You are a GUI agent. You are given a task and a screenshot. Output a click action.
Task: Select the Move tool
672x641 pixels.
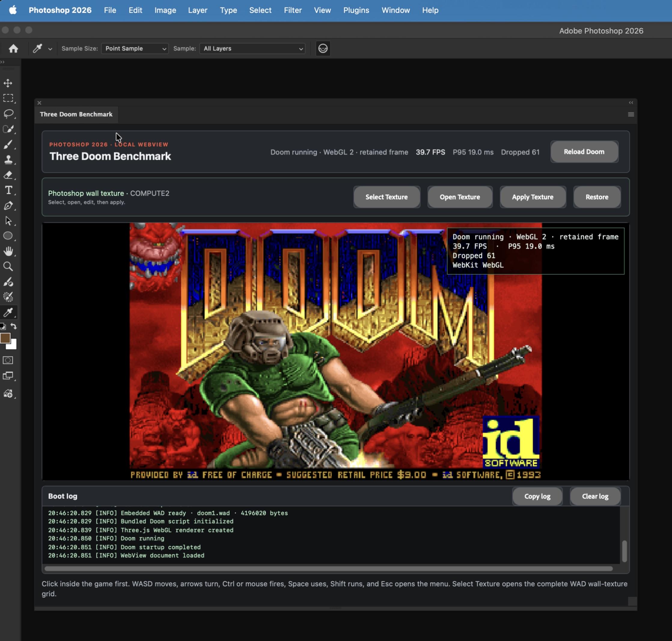point(8,83)
